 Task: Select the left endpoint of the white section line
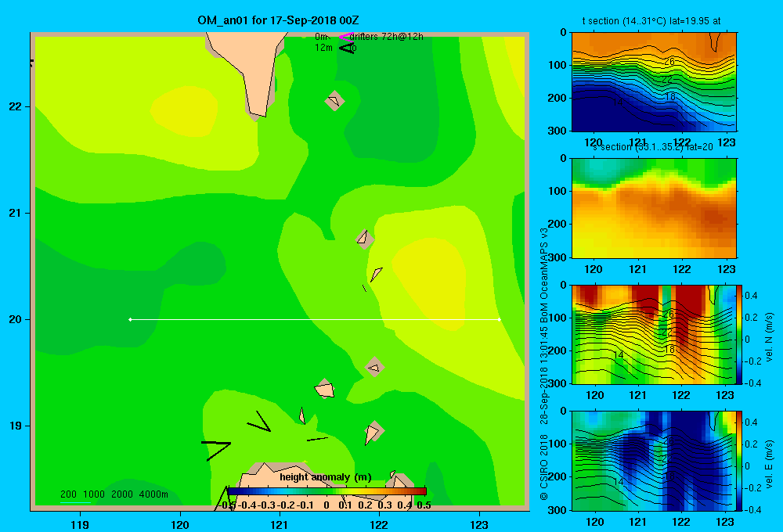click(x=130, y=319)
